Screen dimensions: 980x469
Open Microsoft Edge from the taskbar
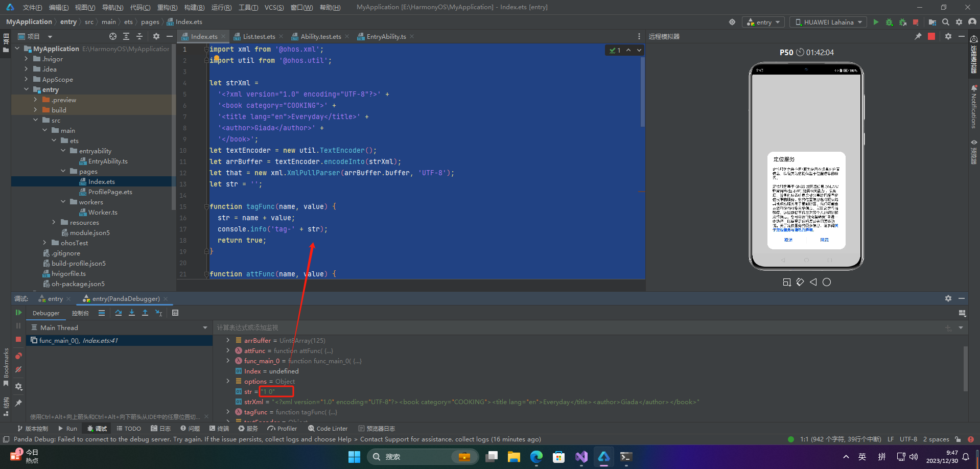[x=536, y=457]
